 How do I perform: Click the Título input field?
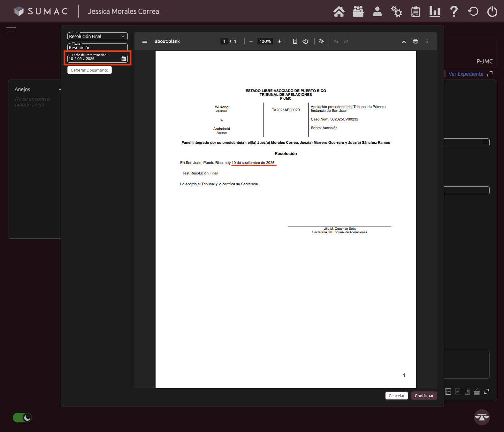pyautogui.click(x=97, y=48)
